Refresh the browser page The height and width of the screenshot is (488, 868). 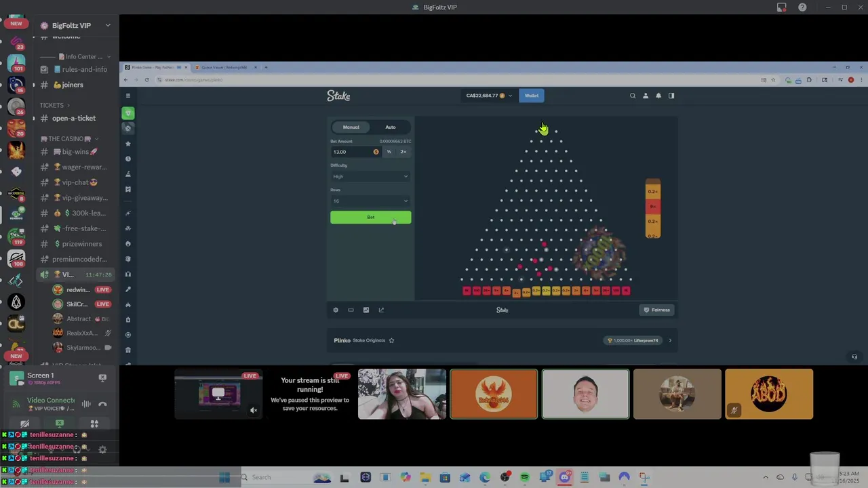click(146, 79)
